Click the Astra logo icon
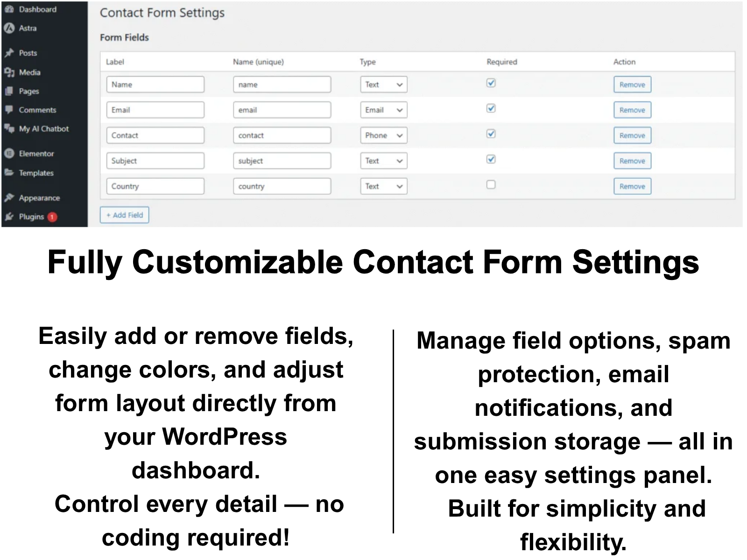Screen dimensions: 747x560 coord(9,28)
